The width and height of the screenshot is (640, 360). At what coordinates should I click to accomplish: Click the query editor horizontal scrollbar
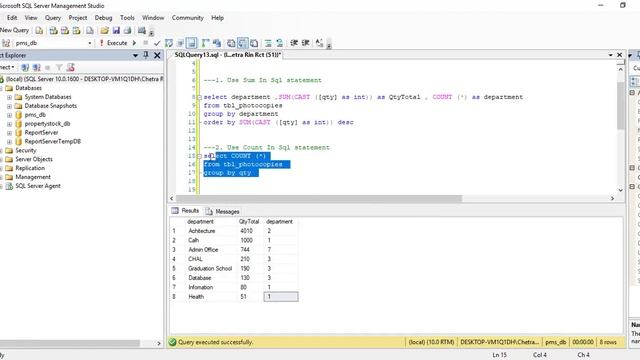pyautogui.click(x=318, y=198)
